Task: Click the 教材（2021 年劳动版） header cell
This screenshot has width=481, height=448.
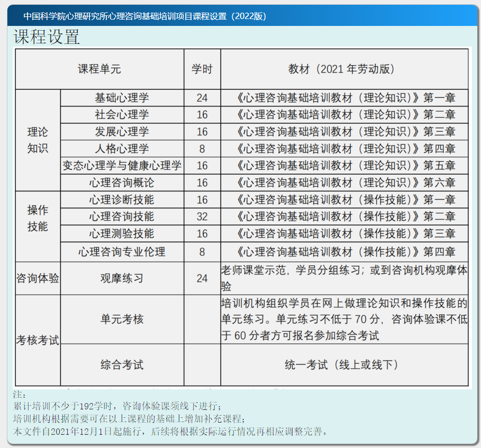Action: (344, 69)
